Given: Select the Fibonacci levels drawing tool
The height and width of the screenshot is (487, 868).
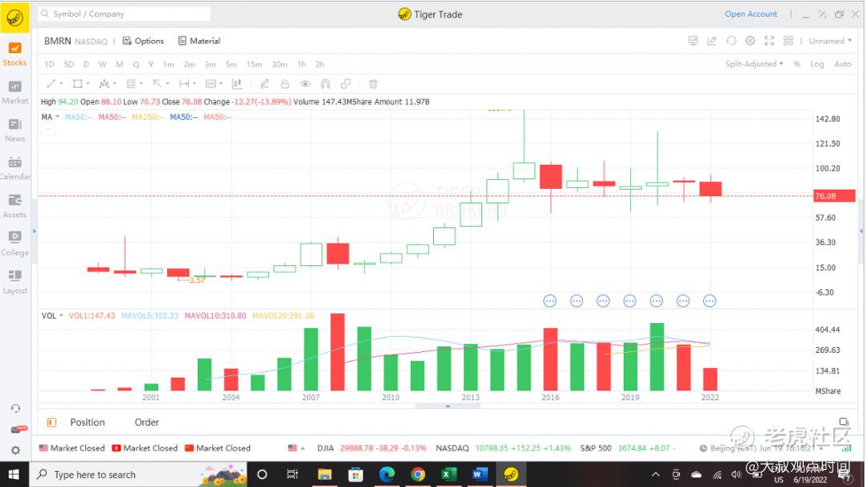Looking at the screenshot, I should pos(131,84).
